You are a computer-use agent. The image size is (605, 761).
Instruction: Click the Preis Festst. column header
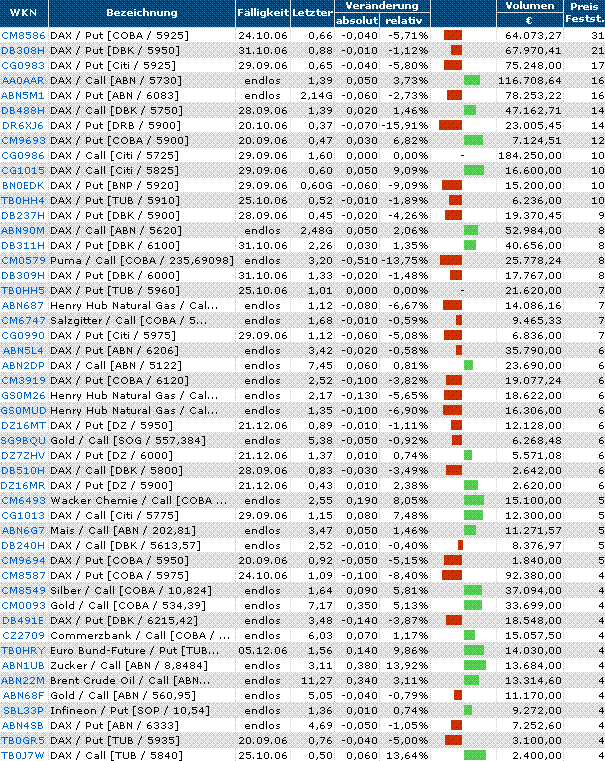[x=584, y=13]
